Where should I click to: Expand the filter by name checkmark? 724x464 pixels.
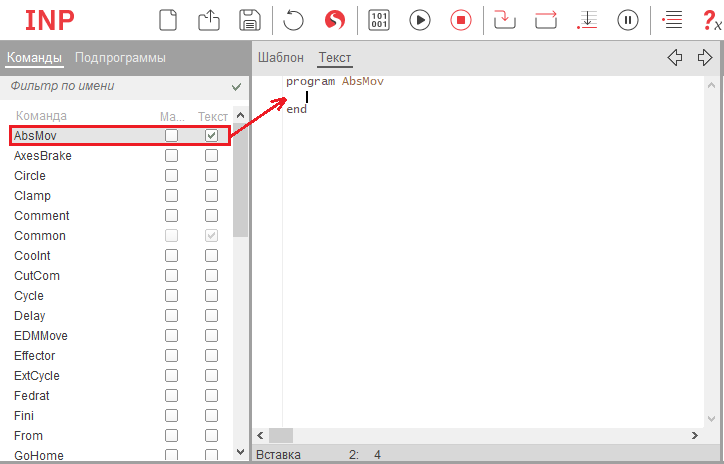236,87
